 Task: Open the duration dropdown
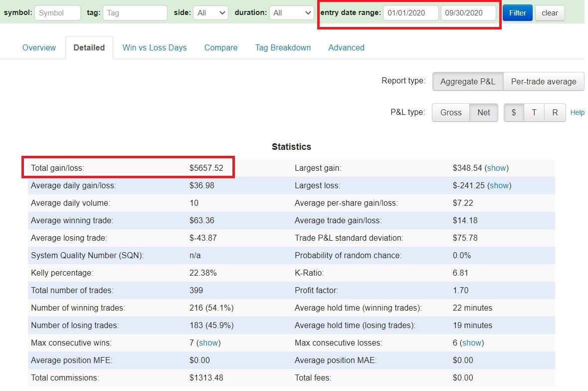click(292, 13)
